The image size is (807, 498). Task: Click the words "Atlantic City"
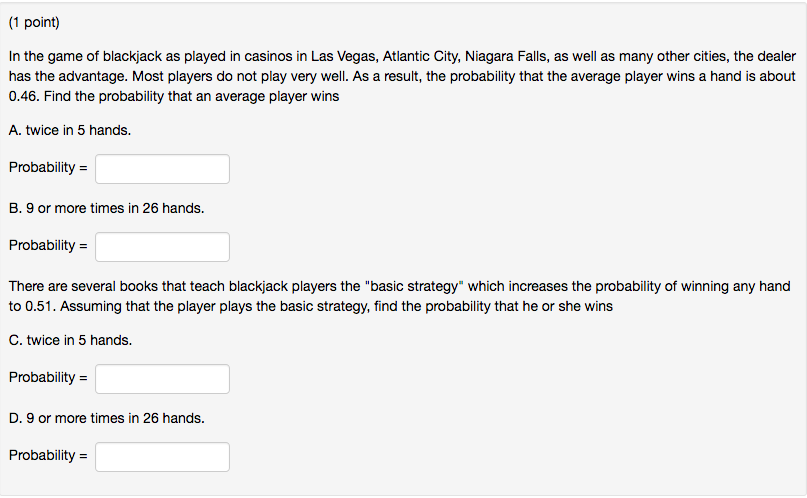(422, 56)
